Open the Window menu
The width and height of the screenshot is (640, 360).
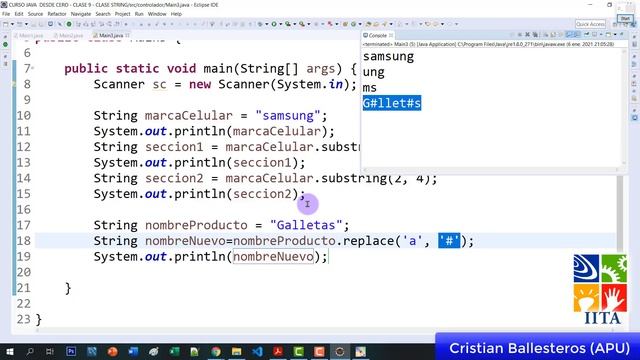157,14
